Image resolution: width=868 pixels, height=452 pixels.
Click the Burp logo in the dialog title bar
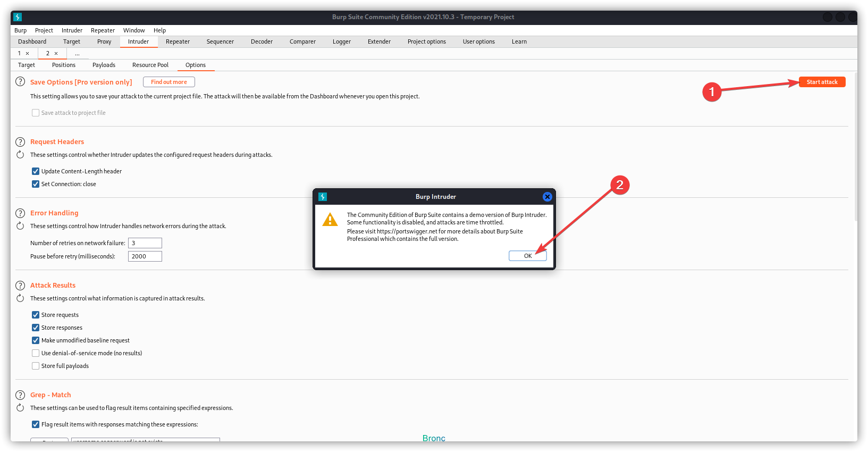pyautogui.click(x=323, y=197)
